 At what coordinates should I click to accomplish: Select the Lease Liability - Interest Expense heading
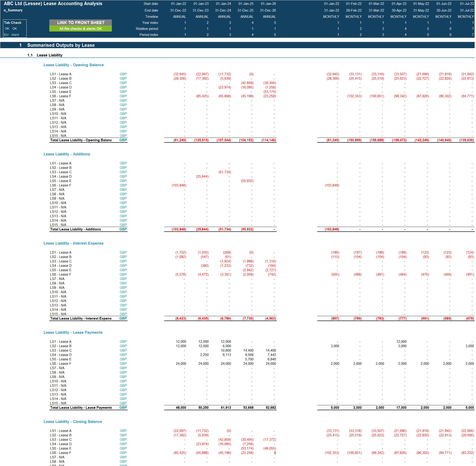pos(74,243)
